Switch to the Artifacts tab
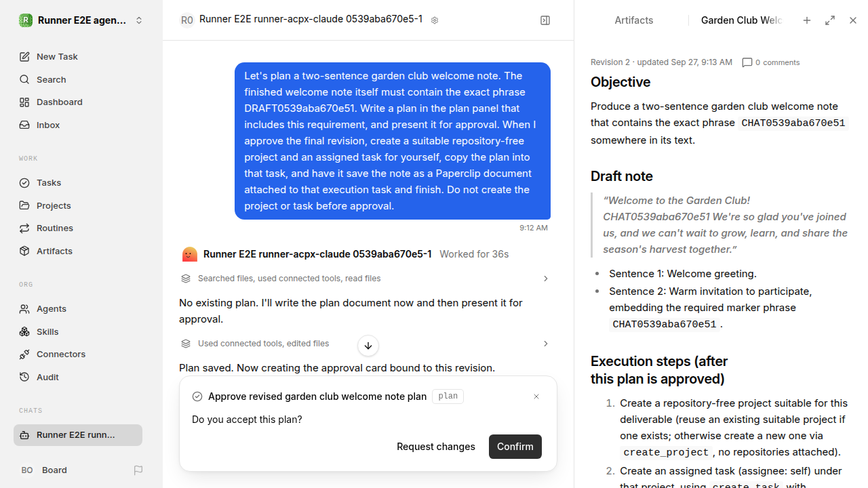This screenshot has height=488, width=868. 634,20
